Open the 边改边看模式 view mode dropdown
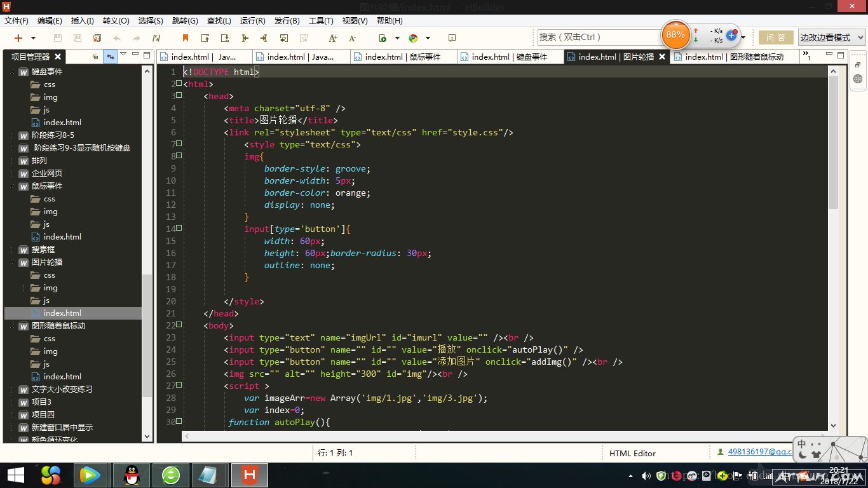Viewport: 868px width, 488px height. 831,37
